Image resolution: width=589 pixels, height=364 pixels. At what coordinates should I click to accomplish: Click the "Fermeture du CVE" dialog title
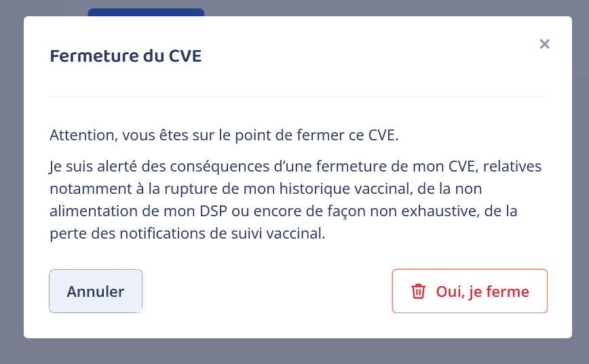point(126,56)
